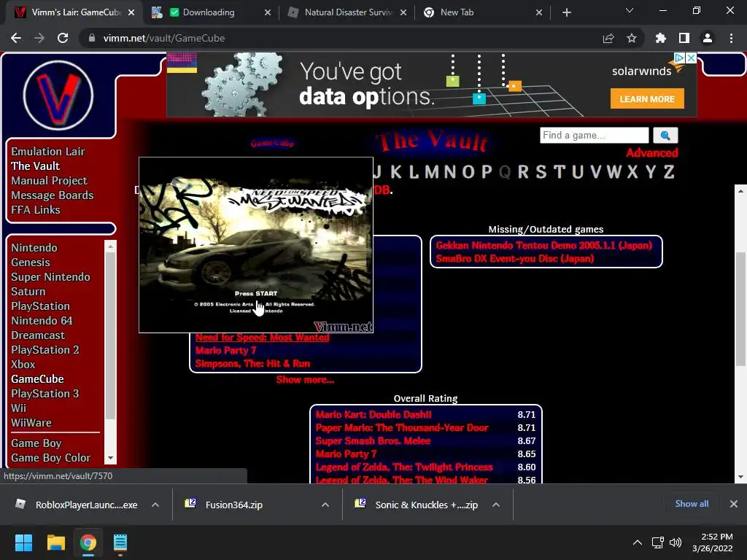Viewport: 747px width, 560px height.
Task: Open the Notepad icon in the taskbar
Action: tap(120, 542)
